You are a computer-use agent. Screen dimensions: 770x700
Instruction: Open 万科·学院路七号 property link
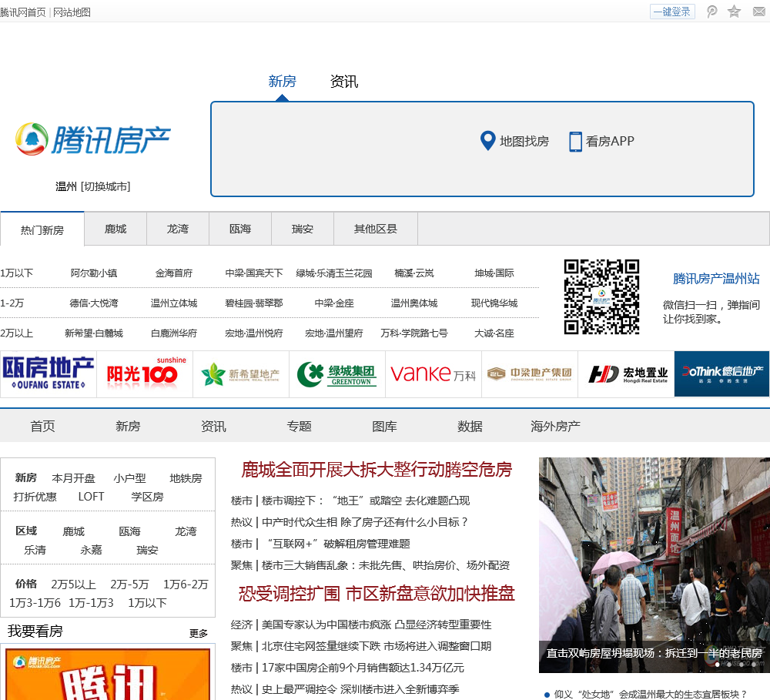414,333
